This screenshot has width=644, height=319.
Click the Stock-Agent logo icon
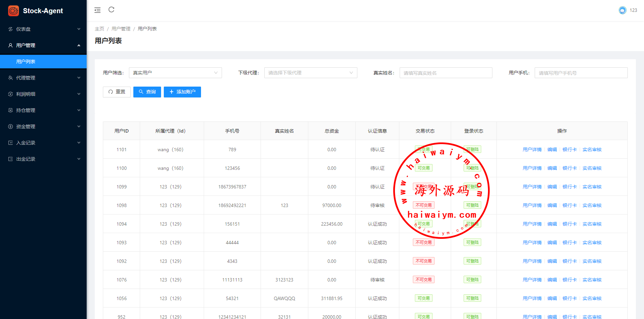point(14,11)
